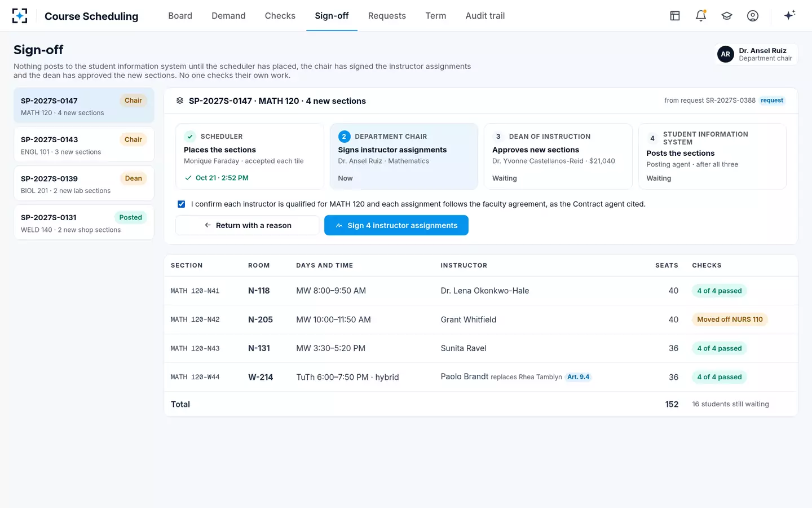Screen dimensions: 812x508
Task: Click Return with a reason button
Action: 248,225
